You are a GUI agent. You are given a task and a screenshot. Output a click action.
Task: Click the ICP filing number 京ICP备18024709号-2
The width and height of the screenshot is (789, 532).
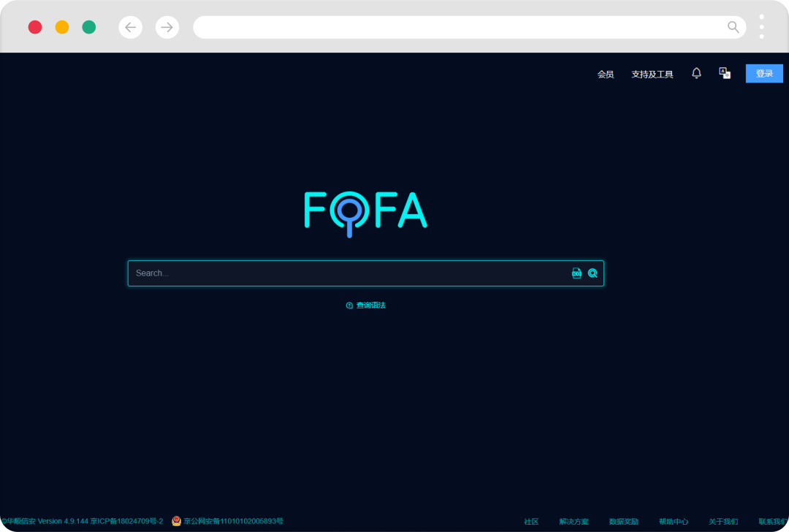click(127, 521)
